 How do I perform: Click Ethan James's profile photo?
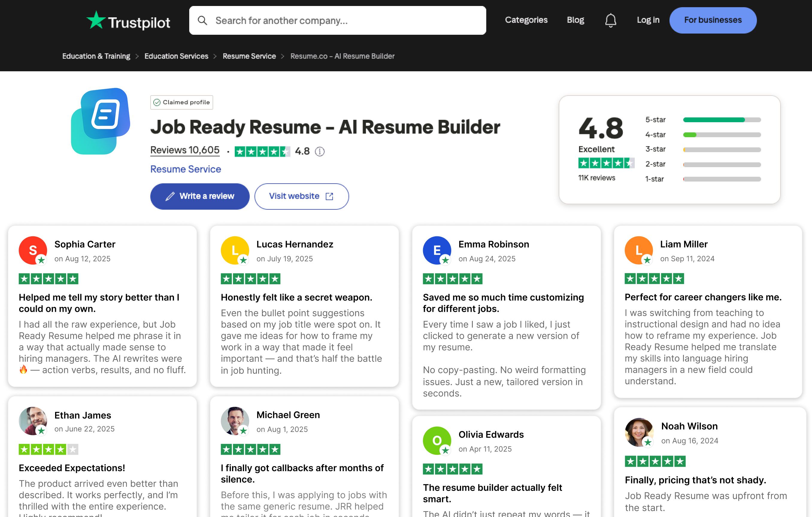[33, 421]
